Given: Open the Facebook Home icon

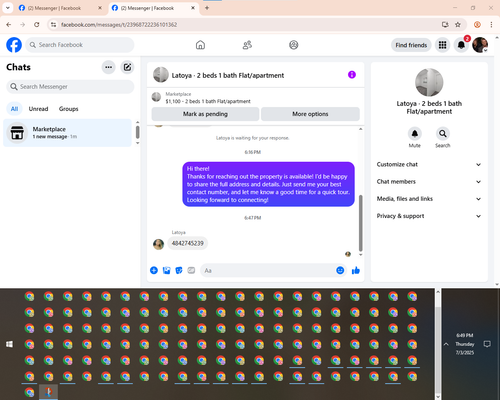Looking at the screenshot, I should click(200, 45).
